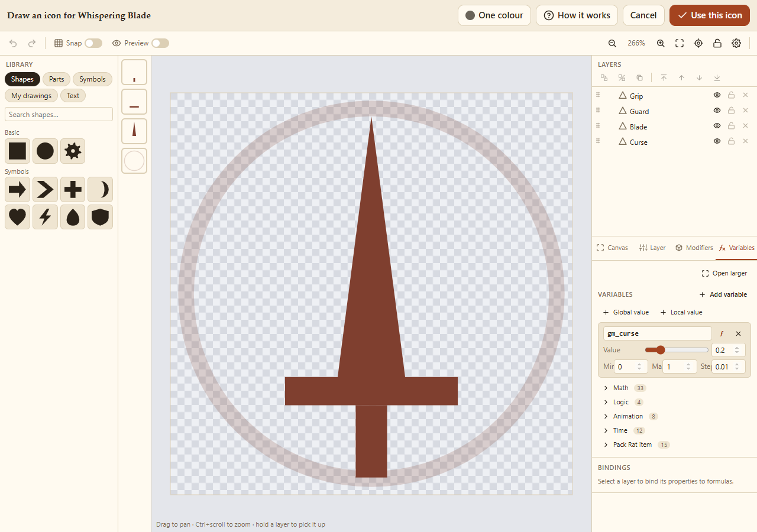Zoom in with the plus magnifier
Screen dimensions: 757x532
point(661,43)
